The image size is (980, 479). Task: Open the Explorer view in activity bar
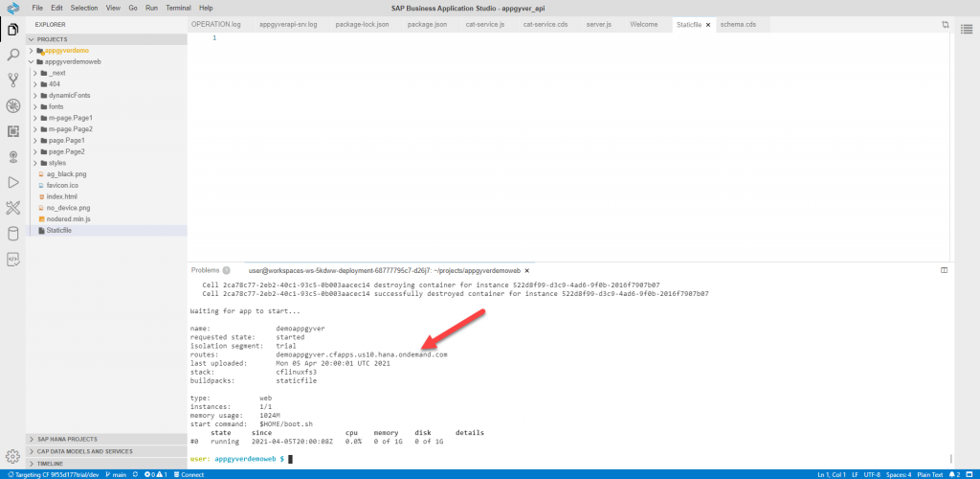click(x=12, y=30)
